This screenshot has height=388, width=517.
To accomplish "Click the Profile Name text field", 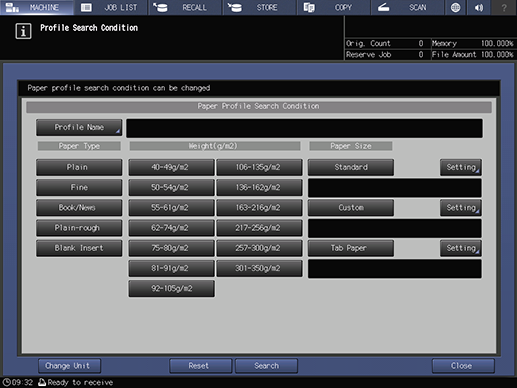I will [304, 128].
